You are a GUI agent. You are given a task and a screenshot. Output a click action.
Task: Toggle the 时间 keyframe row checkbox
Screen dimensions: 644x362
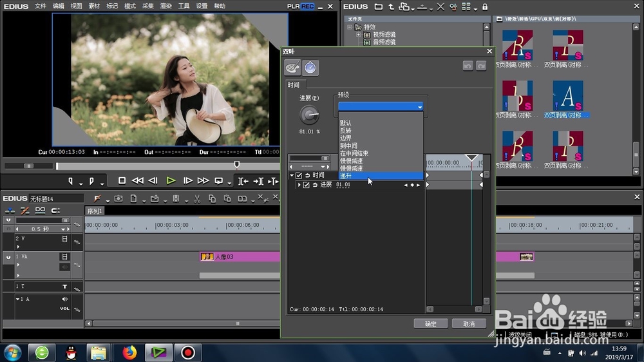299,175
